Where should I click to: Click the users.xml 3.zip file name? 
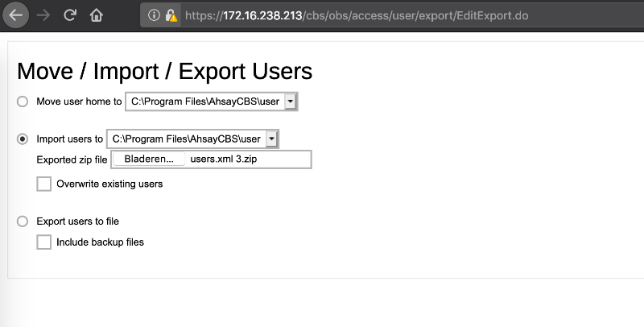tap(224, 159)
